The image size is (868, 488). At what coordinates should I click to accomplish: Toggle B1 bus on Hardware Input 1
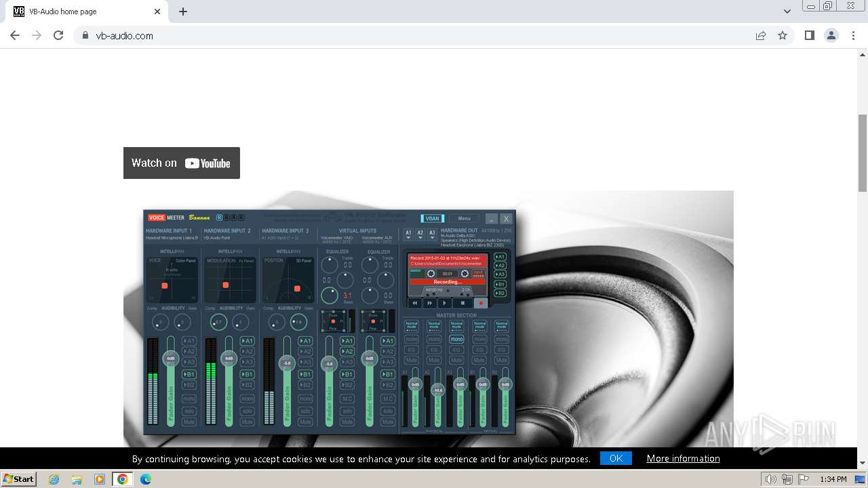(189, 374)
